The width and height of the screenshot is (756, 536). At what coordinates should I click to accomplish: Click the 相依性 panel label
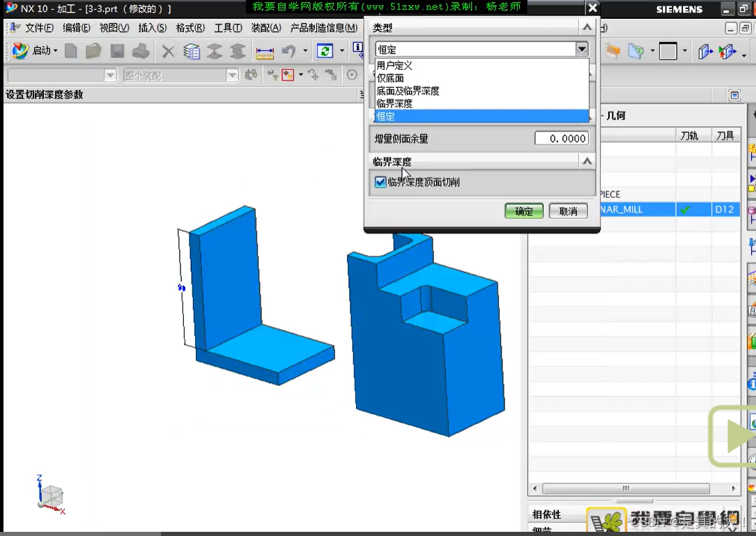coord(546,514)
